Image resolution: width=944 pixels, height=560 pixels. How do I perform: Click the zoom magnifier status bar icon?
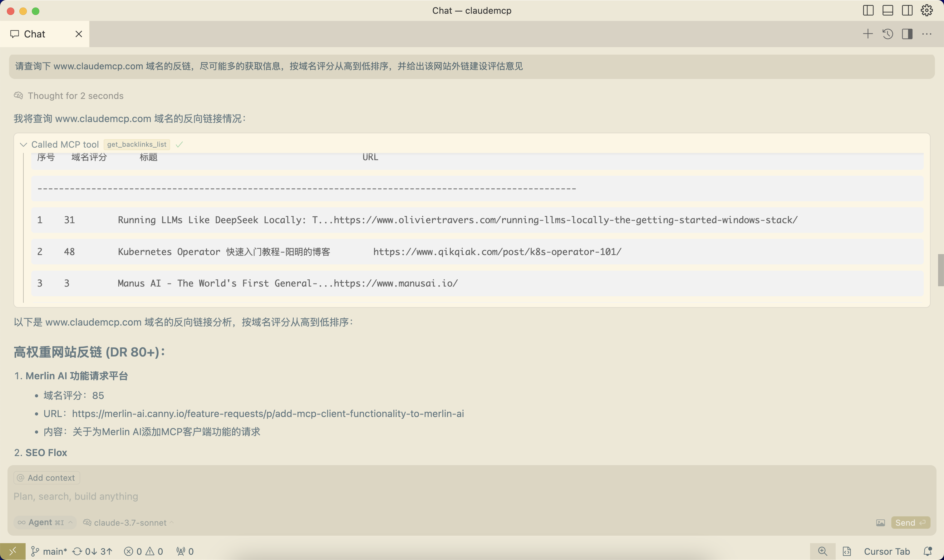coord(823,551)
